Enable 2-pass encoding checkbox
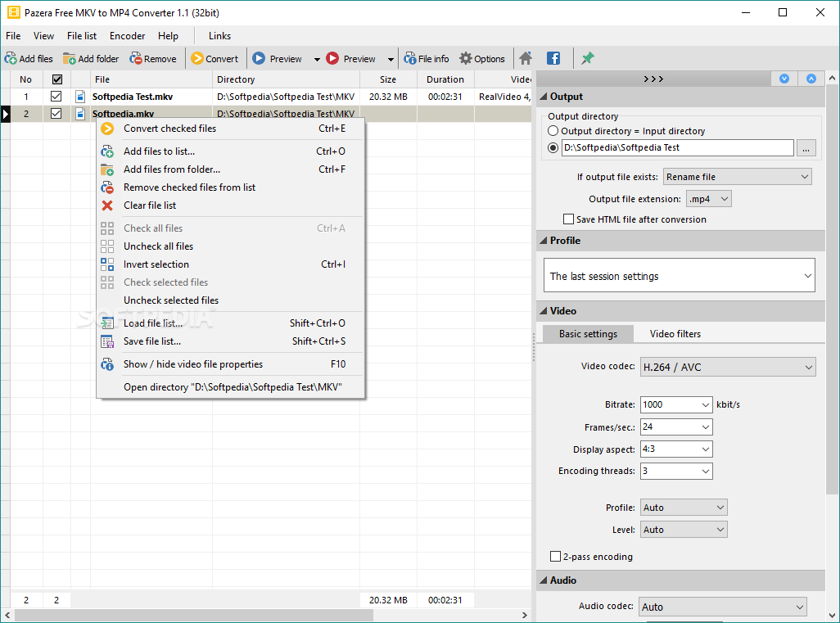The image size is (840, 623). coord(556,557)
